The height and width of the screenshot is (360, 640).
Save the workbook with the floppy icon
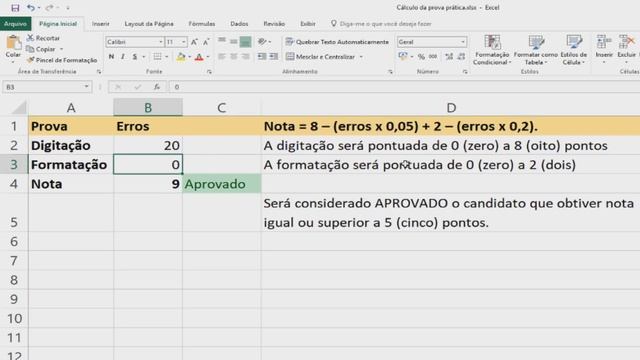pyautogui.click(x=15, y=8)
